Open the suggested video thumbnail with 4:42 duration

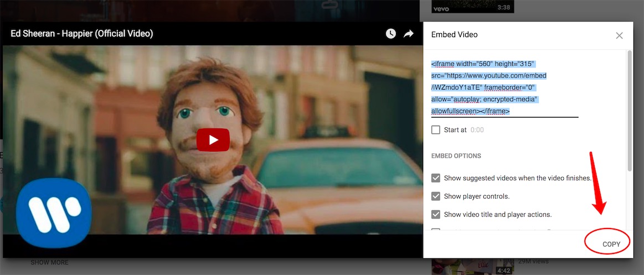click(473, 267)
